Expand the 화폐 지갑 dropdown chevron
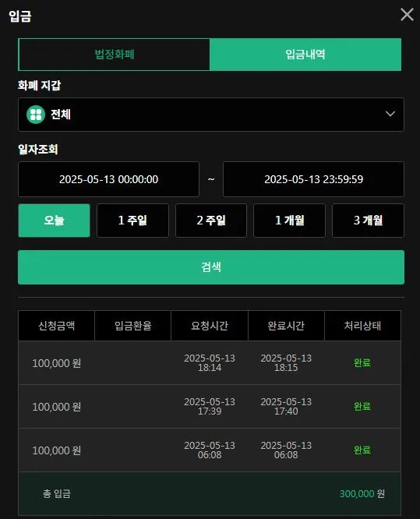The image size is (420, 519). coord(390,114)
